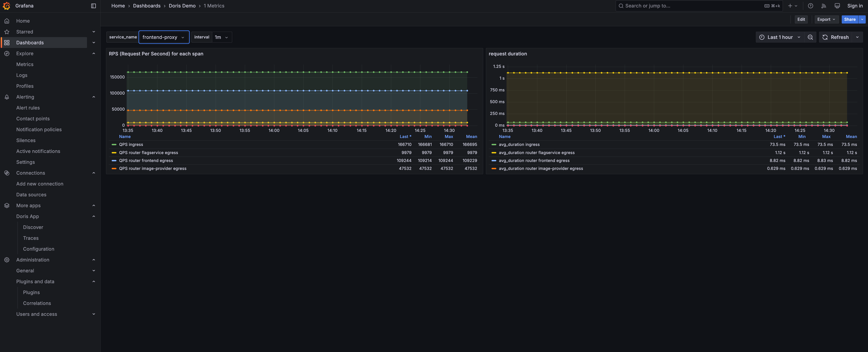Open Traces under Doris App
This screenshot has height=352, width=868.
(x=31, y=238)
